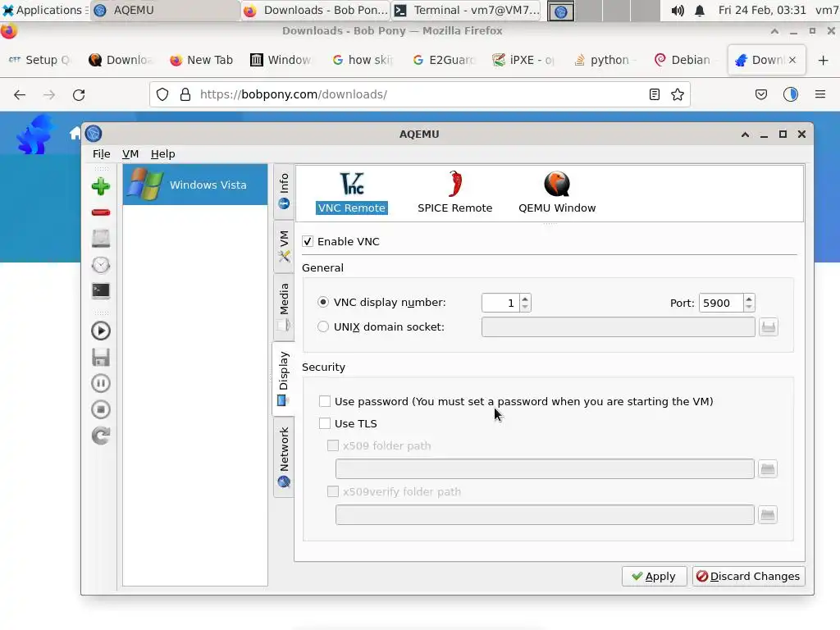
Task: Pause the VM with the pause icon
Action: coord(101,383)
